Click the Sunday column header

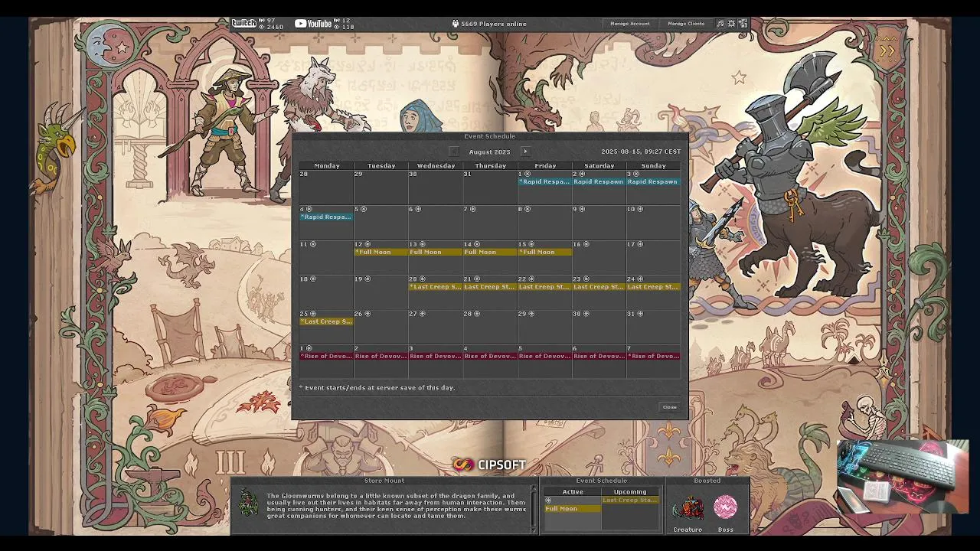tap(653, 165)
